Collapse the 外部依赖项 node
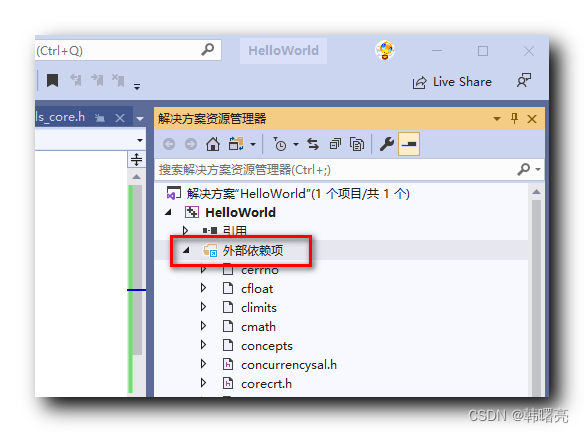 tap(186, 250)
